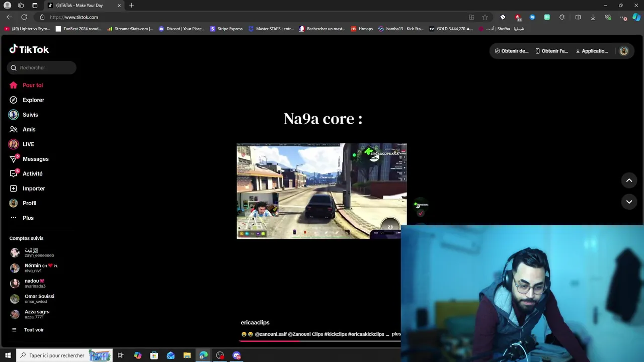
Task: Click Taper ici pour rechercher taskbar search
Action: tap(63, 355)
